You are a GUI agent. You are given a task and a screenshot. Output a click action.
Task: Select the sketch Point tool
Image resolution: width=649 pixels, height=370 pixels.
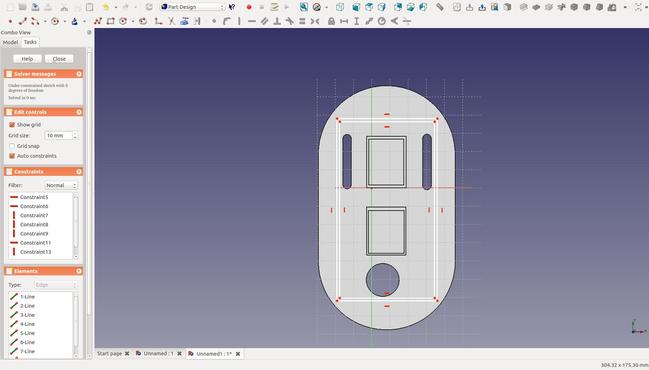coord(10,21)
